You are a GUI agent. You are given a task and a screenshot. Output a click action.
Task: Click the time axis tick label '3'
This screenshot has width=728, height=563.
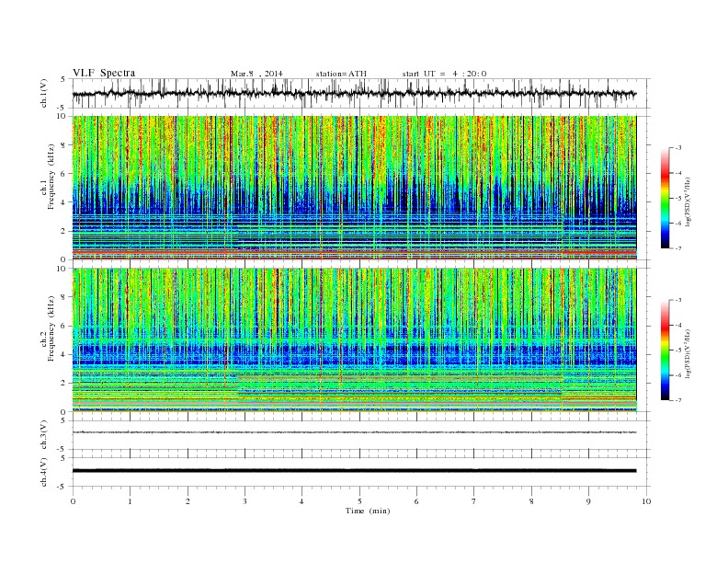[x=245, y=501]
